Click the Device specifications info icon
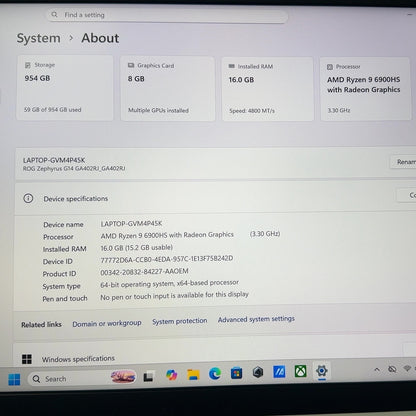 28,199
